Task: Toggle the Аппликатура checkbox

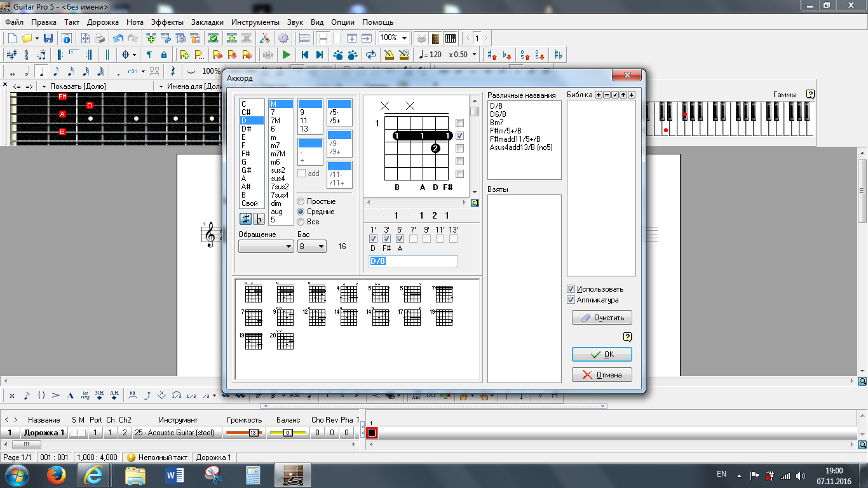Action: pos(571,300)
